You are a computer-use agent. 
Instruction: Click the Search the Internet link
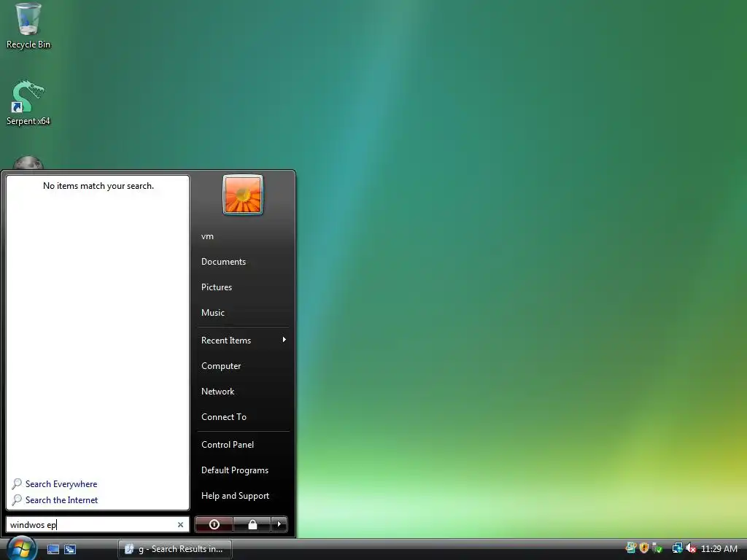61,500
